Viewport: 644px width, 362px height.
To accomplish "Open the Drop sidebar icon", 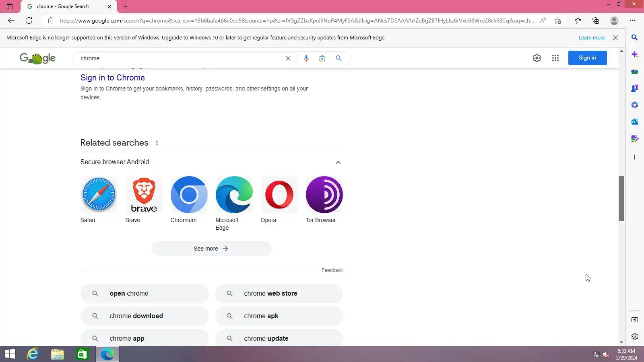I will pos(635,139).
